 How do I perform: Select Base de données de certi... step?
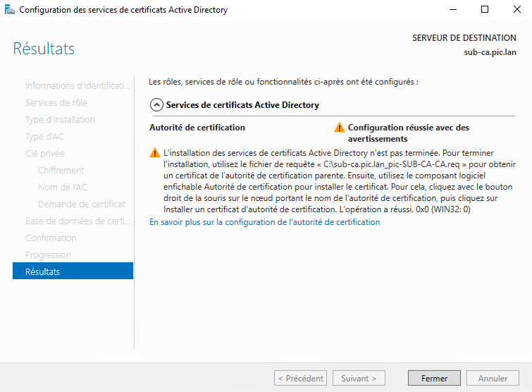pyautogui.click(x=78, y=221)
